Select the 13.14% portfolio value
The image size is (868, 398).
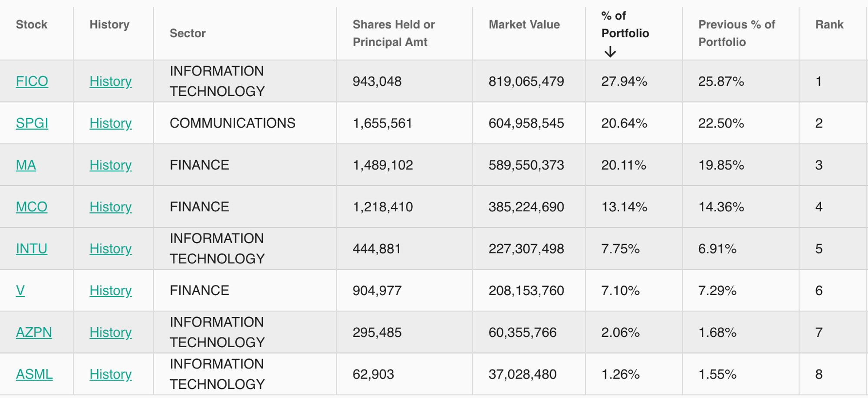(624, 207)
